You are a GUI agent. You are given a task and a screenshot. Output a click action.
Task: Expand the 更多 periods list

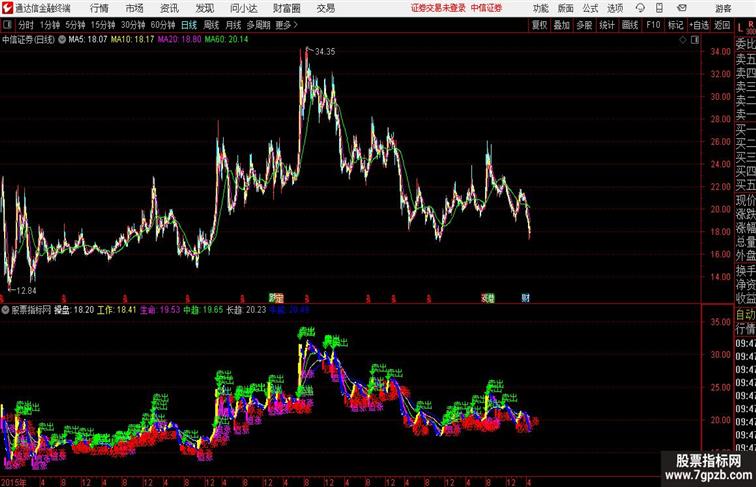coord(288,25)
